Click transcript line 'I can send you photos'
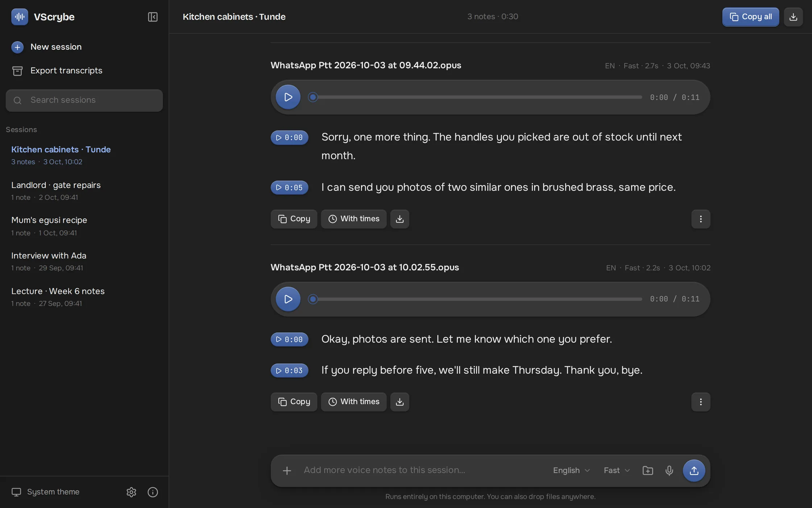This screenshot has width=812, height=508. pyautogui.click(x=498, y=187)
